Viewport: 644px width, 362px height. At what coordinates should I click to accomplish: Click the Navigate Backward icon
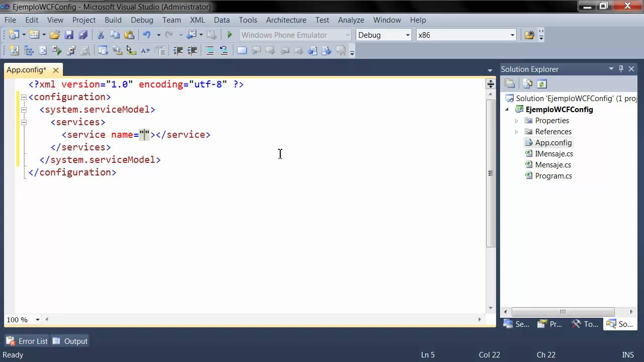(x=191, y=35)
